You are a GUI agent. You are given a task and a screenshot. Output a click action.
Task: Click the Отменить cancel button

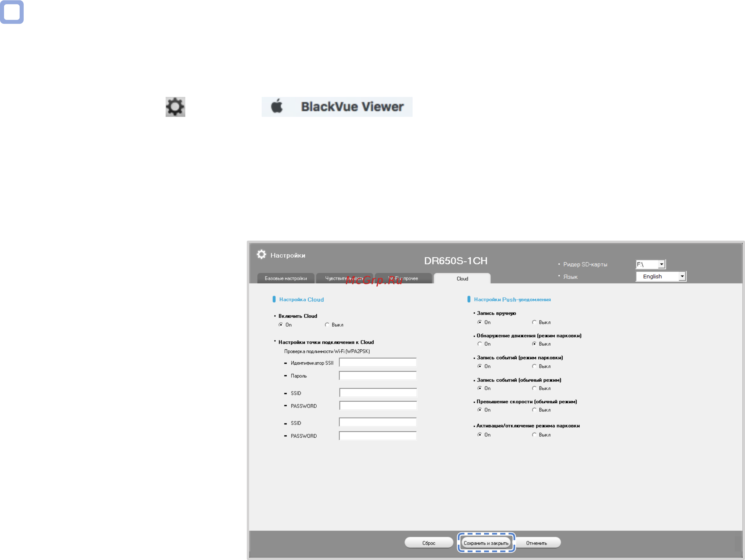pyautogui.click(x=537, y=543)
